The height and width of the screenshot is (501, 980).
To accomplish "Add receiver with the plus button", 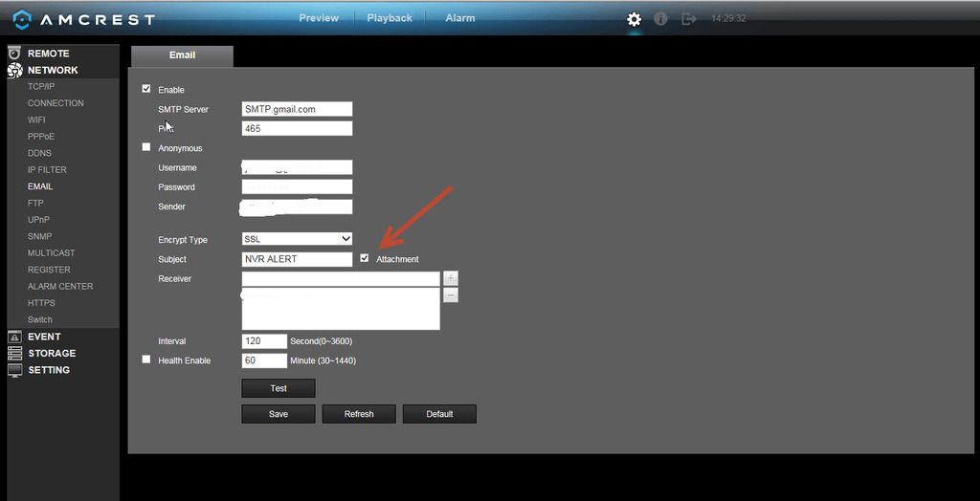I will [450, 278].
